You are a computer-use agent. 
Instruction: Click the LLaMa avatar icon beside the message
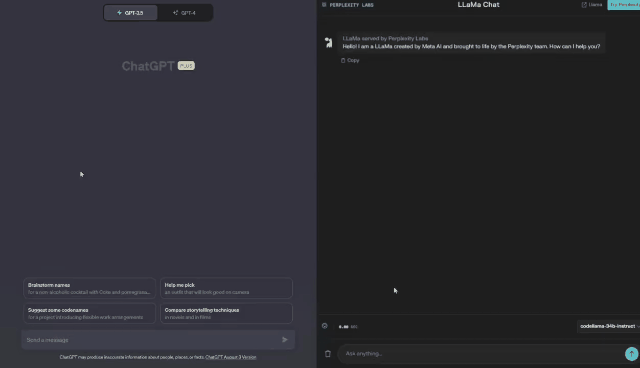(329, 42)
